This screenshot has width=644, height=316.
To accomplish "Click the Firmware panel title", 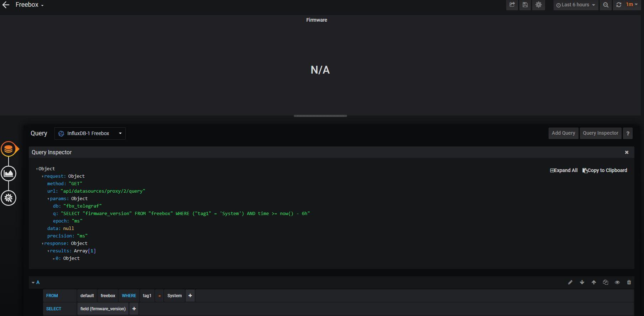I will [x=316, y=20].
